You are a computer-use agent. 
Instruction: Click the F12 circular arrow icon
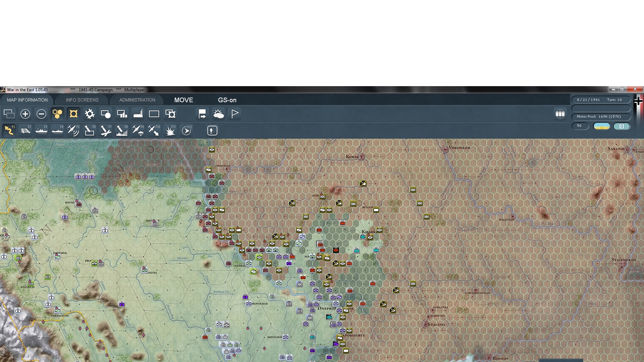pyautogui.click(x=186, y=130)
